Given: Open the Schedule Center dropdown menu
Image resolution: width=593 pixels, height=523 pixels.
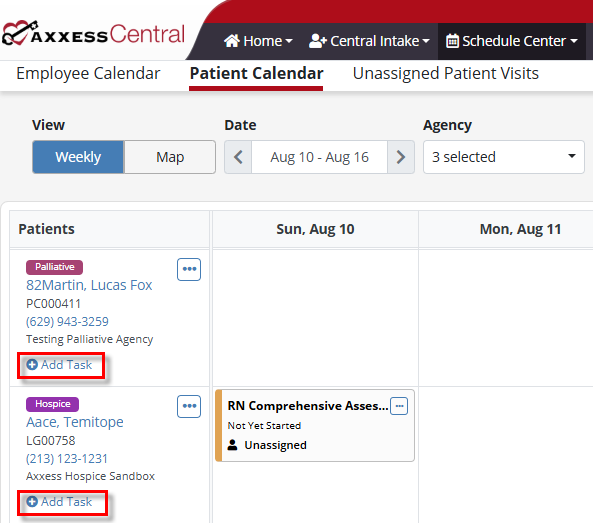Looking at the screenshot, I should coord(512,41).
